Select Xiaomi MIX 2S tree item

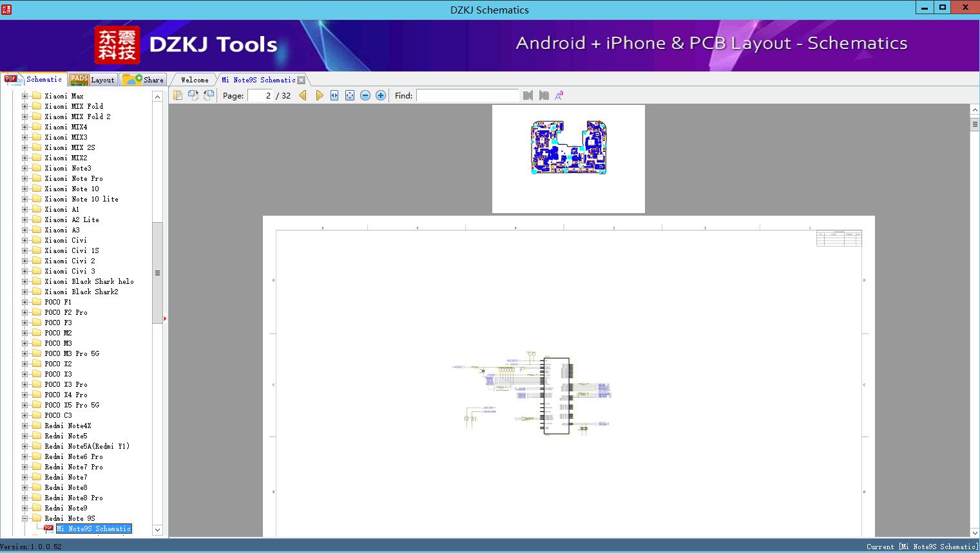point(70,147)
